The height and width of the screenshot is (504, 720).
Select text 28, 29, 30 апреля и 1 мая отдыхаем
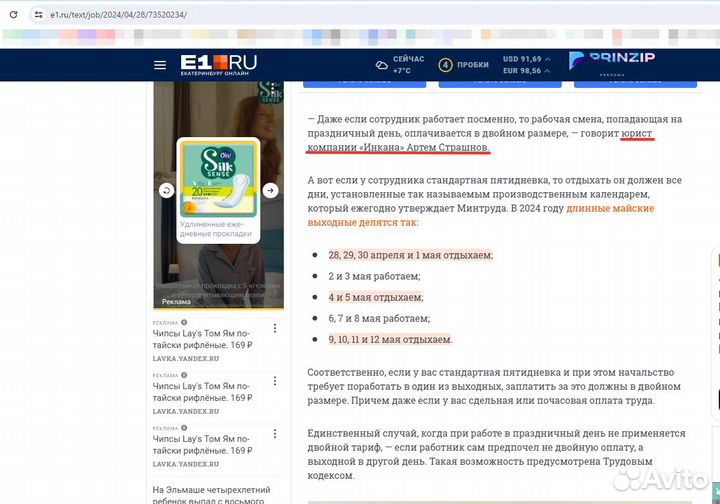410,255
